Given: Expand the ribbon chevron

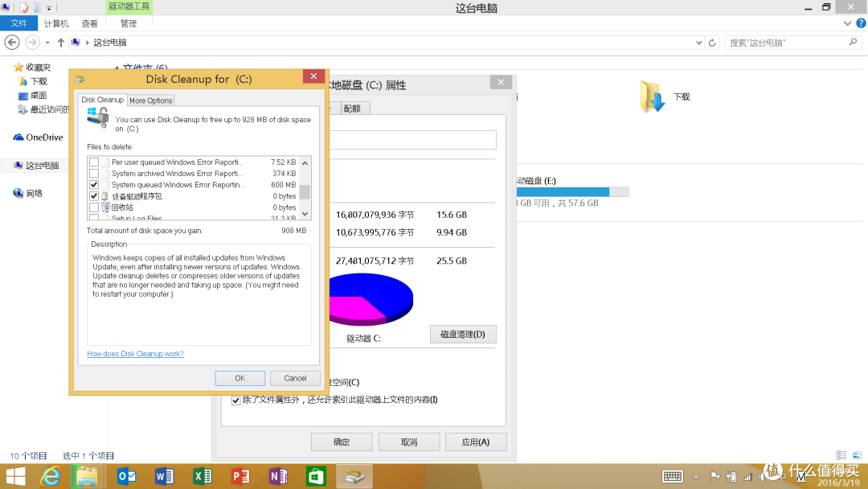Looking at the screenshot, I should (x=847, y=23).
